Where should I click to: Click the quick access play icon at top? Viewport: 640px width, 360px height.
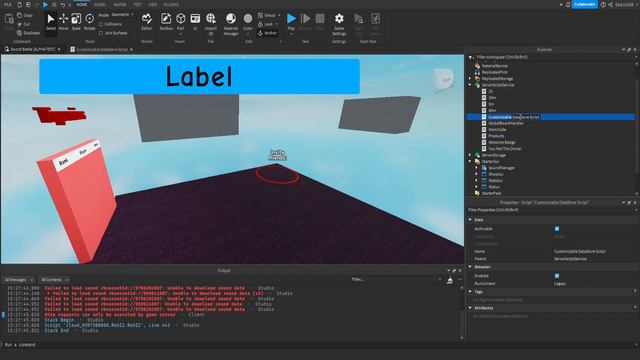45,4
